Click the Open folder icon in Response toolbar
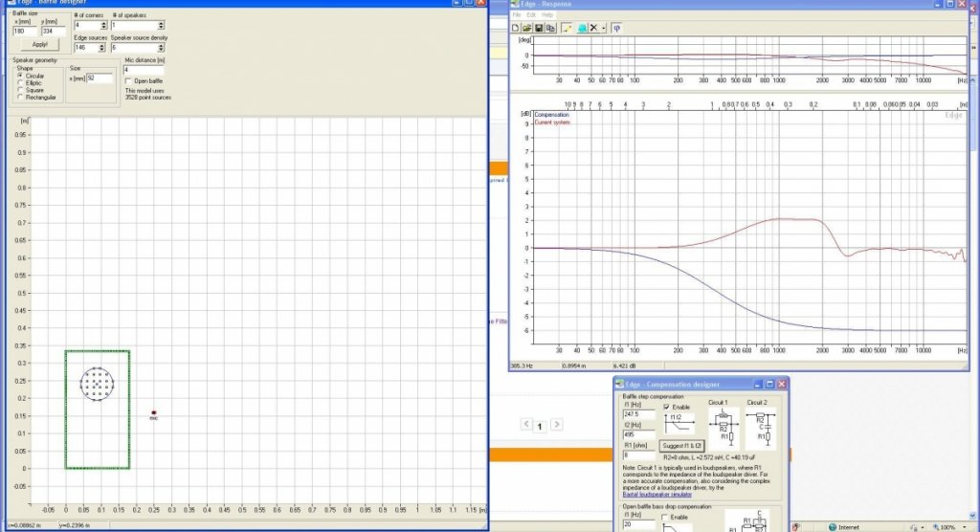Image resolution: width=980 pixels, height=532 pixels. tap(527, 28)
